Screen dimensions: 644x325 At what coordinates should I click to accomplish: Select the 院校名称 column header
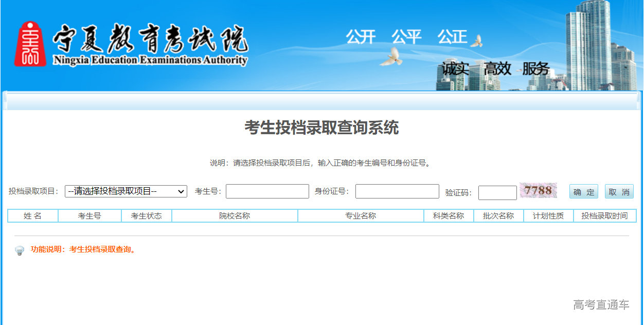pos(235,216)
